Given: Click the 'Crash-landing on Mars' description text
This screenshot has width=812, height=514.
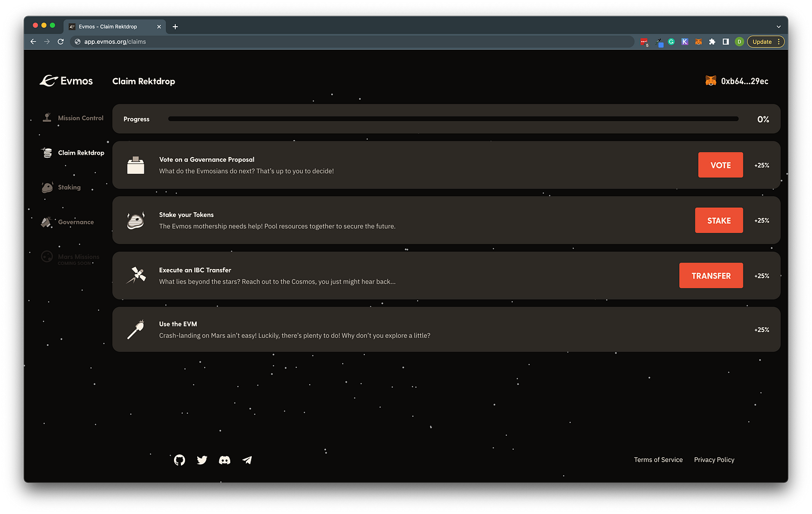Looking at the screenshot, I should click(x=295, y=336).
